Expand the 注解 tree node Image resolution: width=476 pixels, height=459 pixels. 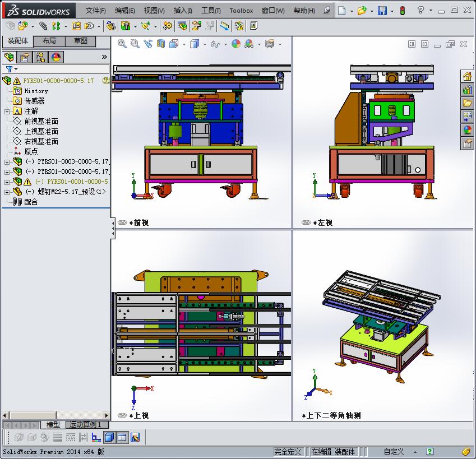point(7,112)
